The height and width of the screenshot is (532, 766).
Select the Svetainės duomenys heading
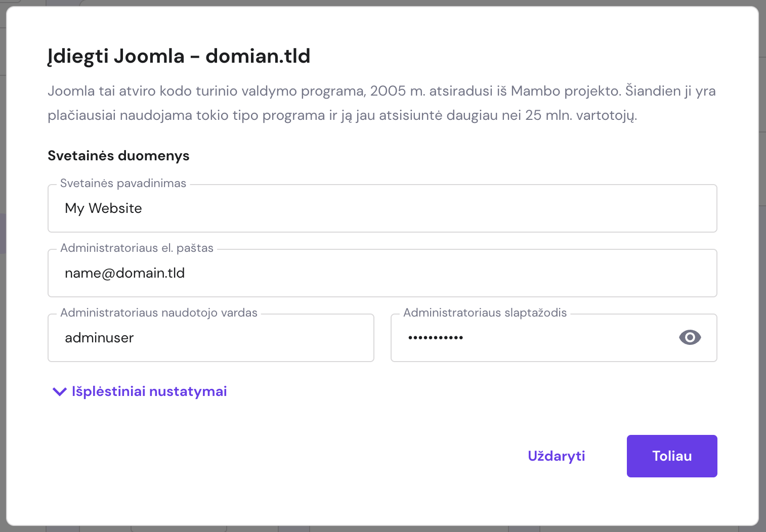click(118, 155)
